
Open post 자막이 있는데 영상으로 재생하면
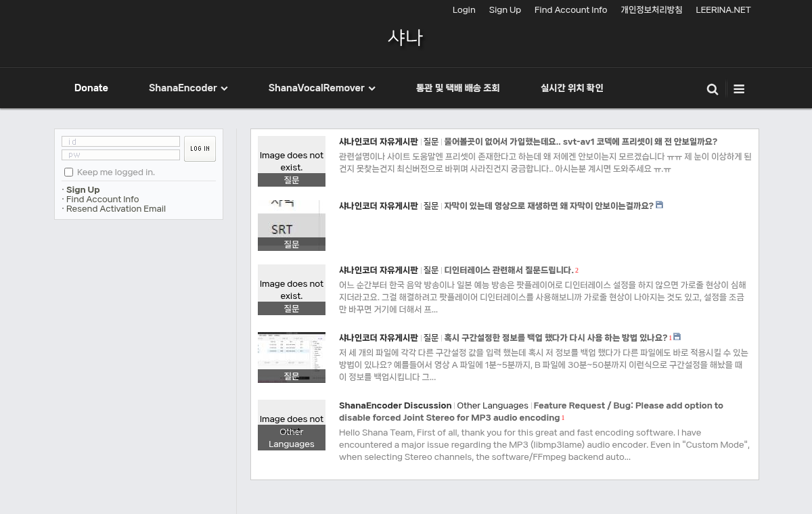coord(549,206)
